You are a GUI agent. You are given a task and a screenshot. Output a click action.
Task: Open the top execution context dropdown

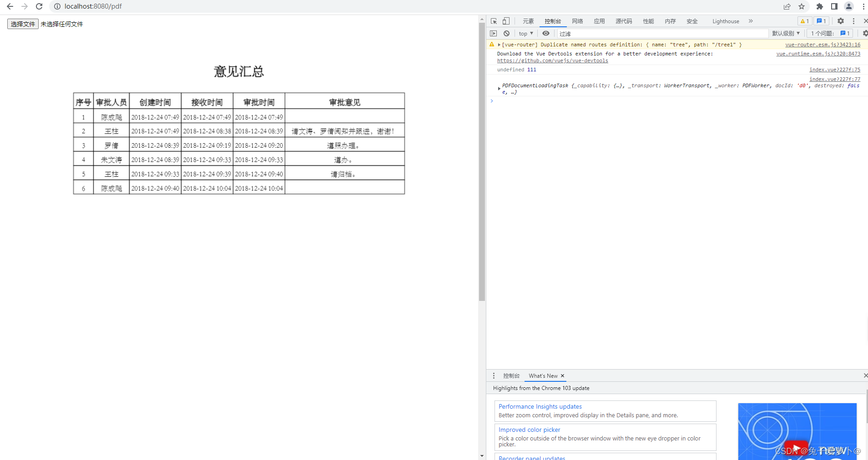coord(525,33)
